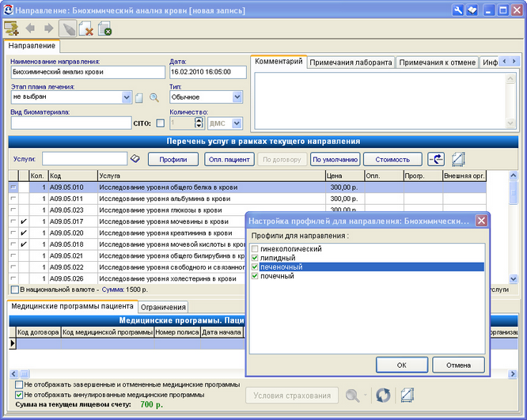This screenshot has height=420, width=527.
Task: Click the delete document icon with red X
Action: click(x=86, y=28)
